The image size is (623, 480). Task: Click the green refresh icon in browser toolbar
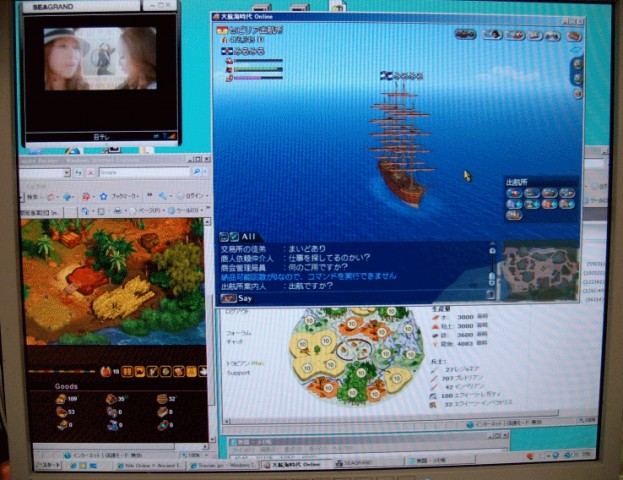[x=78, y=172]
